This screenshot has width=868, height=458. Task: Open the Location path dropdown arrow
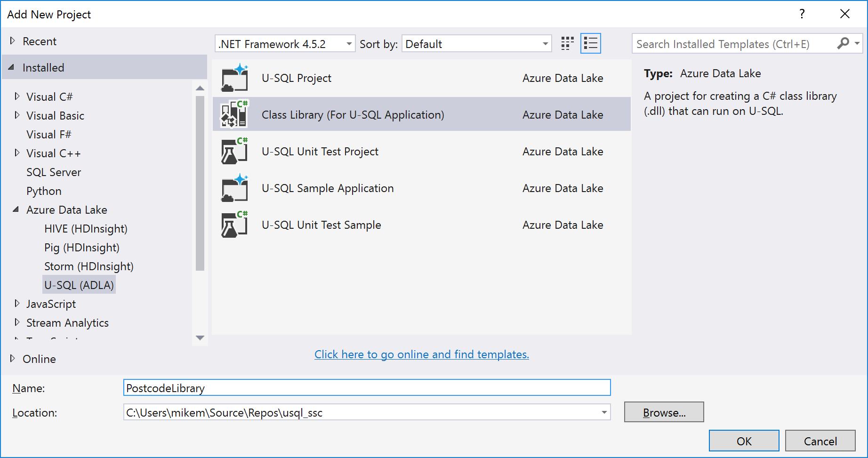[x=604, y=413]
